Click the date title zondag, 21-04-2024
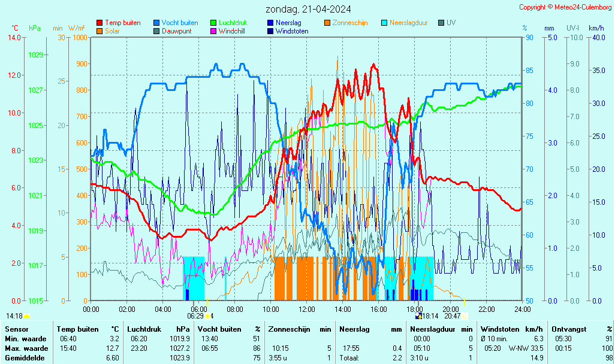Screen dimensions: 615x364 [308, 9]
